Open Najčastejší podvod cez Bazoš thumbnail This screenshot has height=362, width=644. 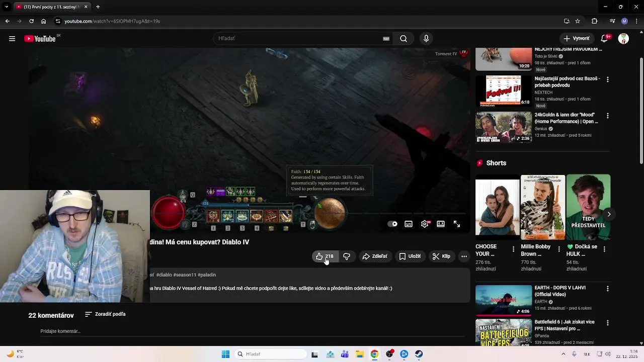pyautogui.click(x=504, y=90)
